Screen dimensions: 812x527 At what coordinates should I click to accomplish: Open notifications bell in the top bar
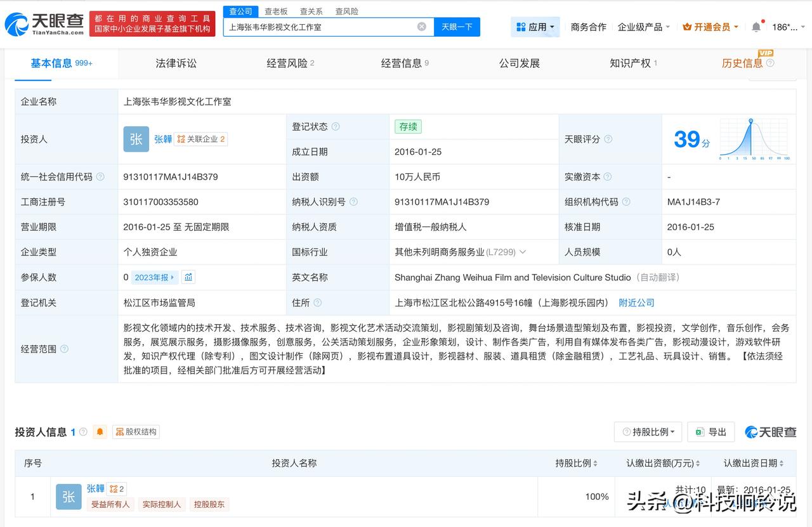(x=756, y=27)
